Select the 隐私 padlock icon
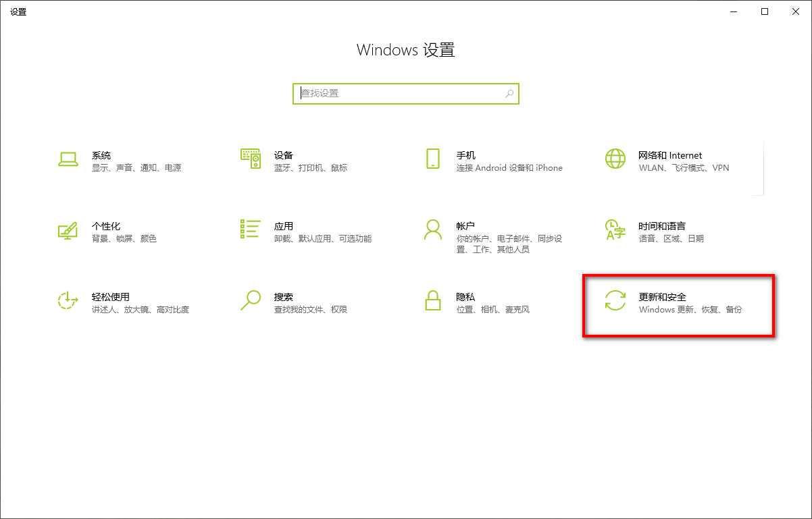 (x=432, y=302)
